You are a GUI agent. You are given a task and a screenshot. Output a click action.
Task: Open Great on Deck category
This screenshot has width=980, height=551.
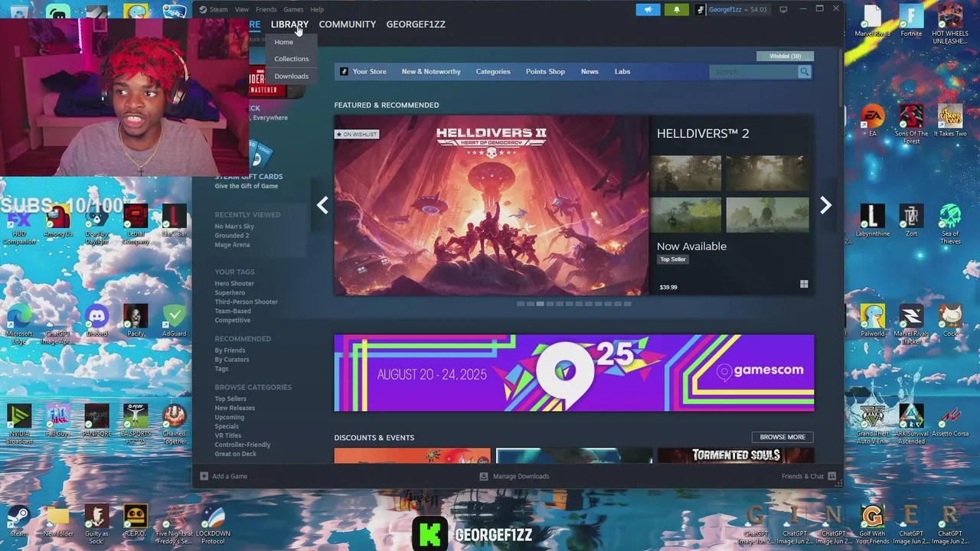coord(235,454)
